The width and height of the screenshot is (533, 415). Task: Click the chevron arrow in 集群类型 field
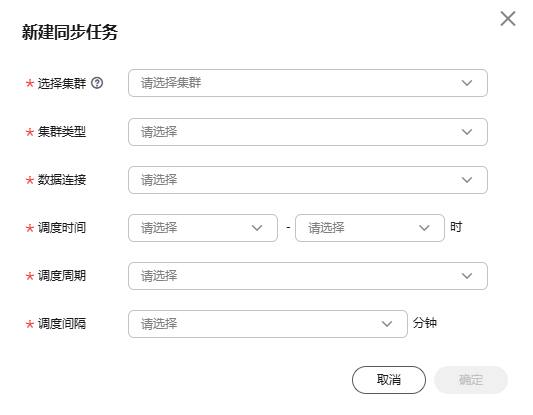tap(467, 132)
